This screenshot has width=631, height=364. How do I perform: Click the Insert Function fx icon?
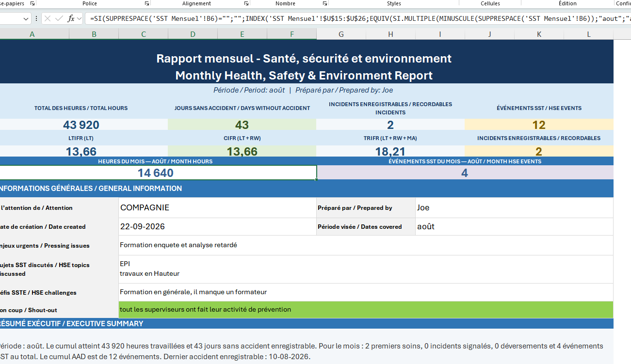71,19
